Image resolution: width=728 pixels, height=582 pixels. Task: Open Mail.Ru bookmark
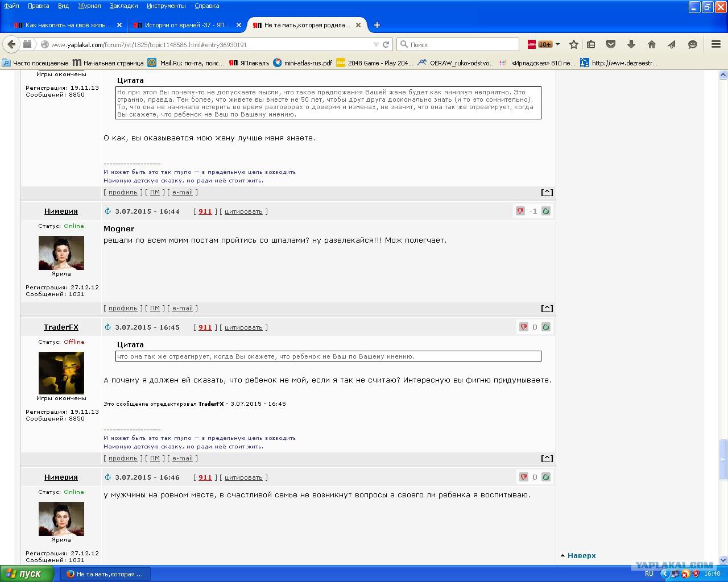coord(186,63)
